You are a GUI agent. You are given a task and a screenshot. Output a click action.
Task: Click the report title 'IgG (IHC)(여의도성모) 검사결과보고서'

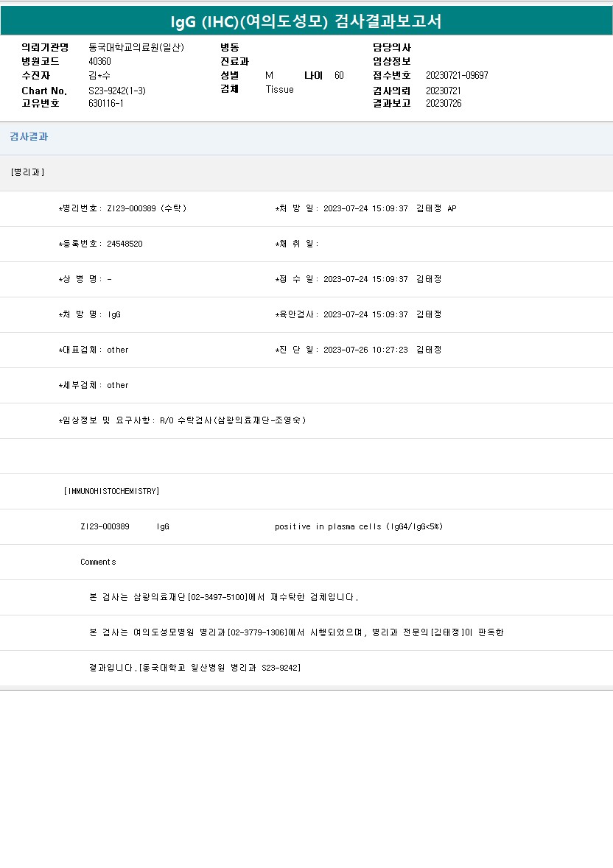(x=306, y=21)
